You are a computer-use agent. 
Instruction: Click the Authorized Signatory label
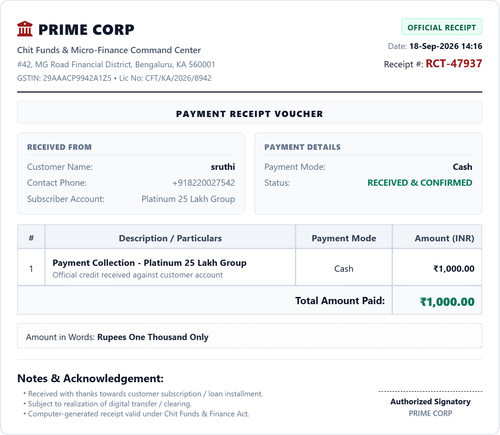pyautogui.click(x=430, y=402)
